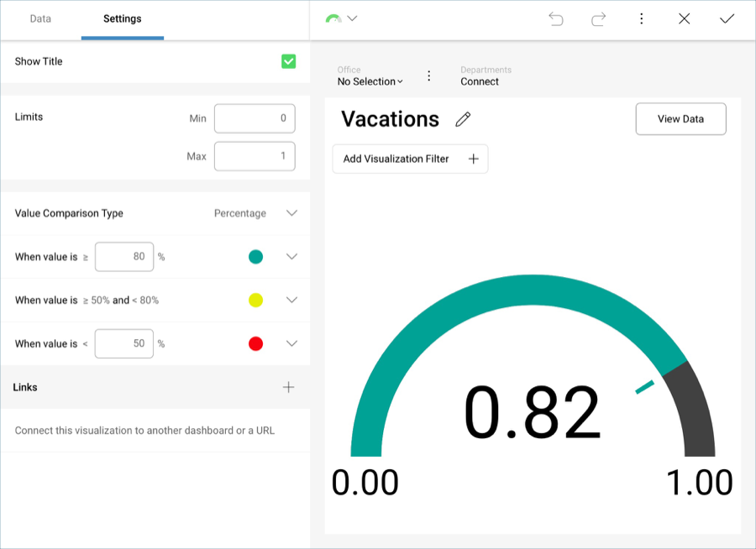Discard changes with the X icon

coord(684,18)
